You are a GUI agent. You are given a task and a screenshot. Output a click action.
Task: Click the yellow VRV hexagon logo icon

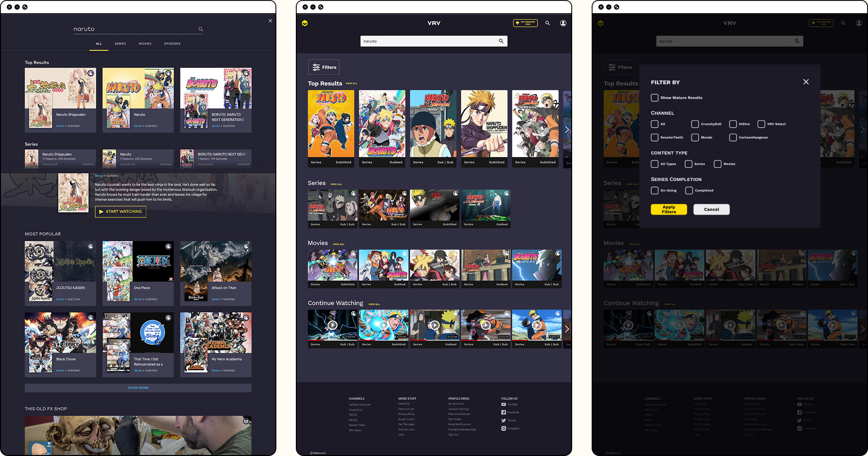pos(305,23)
